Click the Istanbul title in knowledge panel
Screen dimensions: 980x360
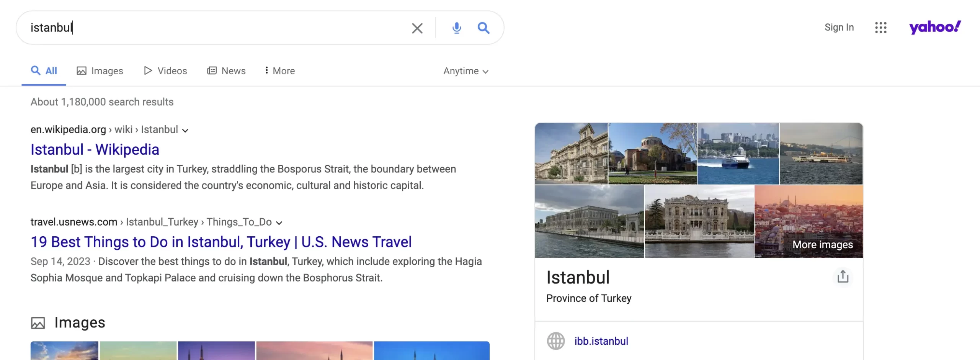pyautogui.click(x=578, y=277)
